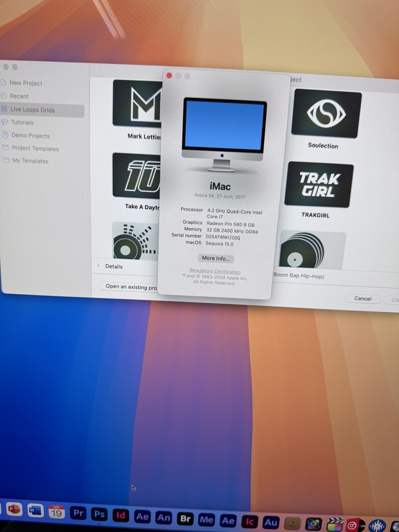Open Adobe Media Encoder in the Dock
The height and width of the screenshot is (532, 399).
(206, 520)
